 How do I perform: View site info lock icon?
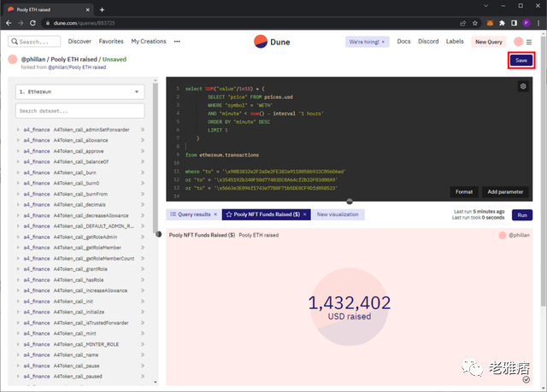tap(48, 23)
